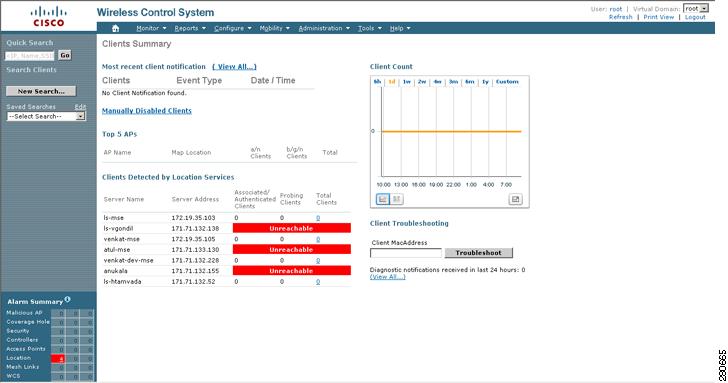Open total clients count for venkat-dev-mse

point(318,260)
